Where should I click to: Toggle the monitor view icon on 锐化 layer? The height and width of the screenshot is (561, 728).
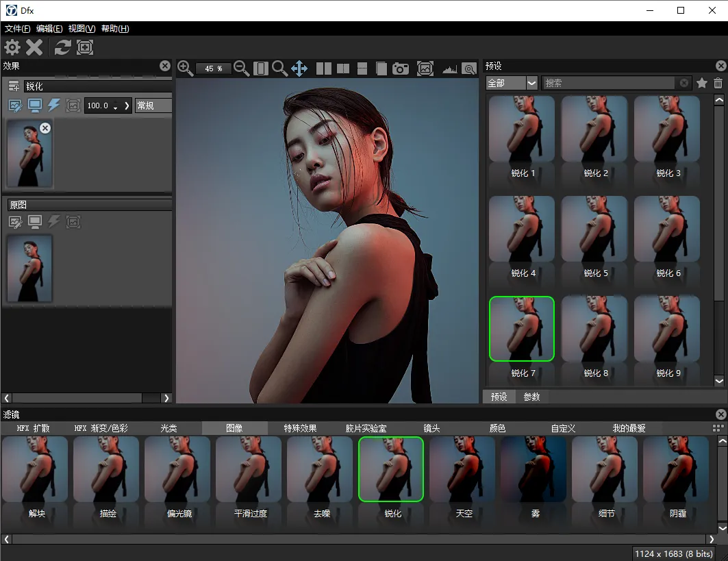coord(35,105)
